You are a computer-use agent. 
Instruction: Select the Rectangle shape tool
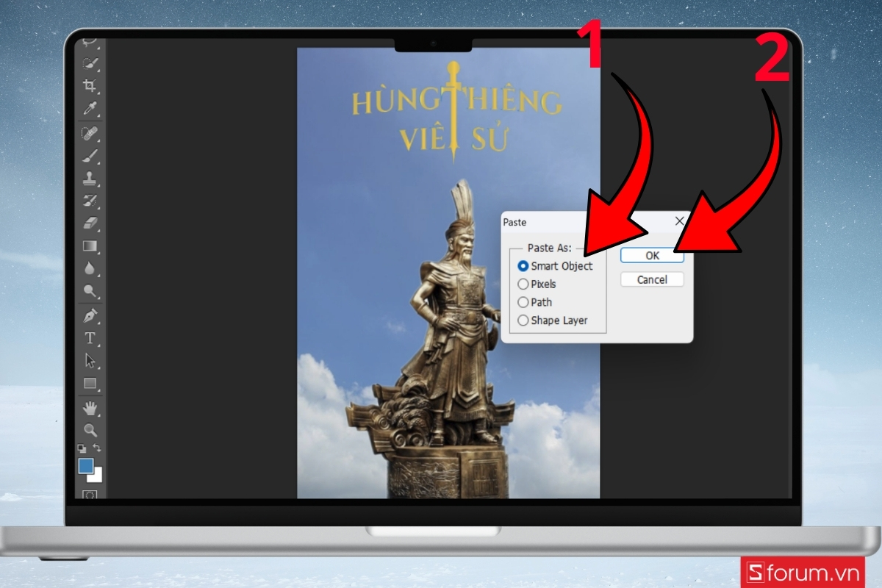coord(90,383)
